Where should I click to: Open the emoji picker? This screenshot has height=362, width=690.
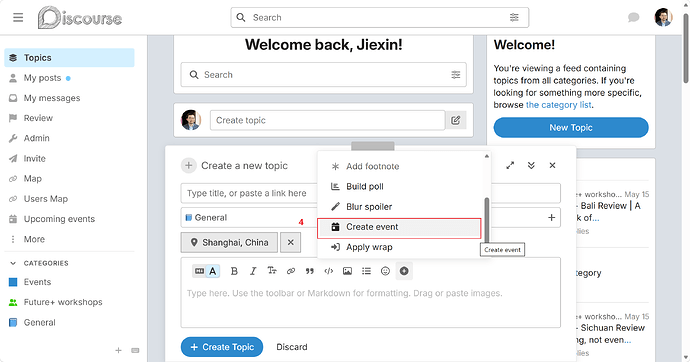385,271
